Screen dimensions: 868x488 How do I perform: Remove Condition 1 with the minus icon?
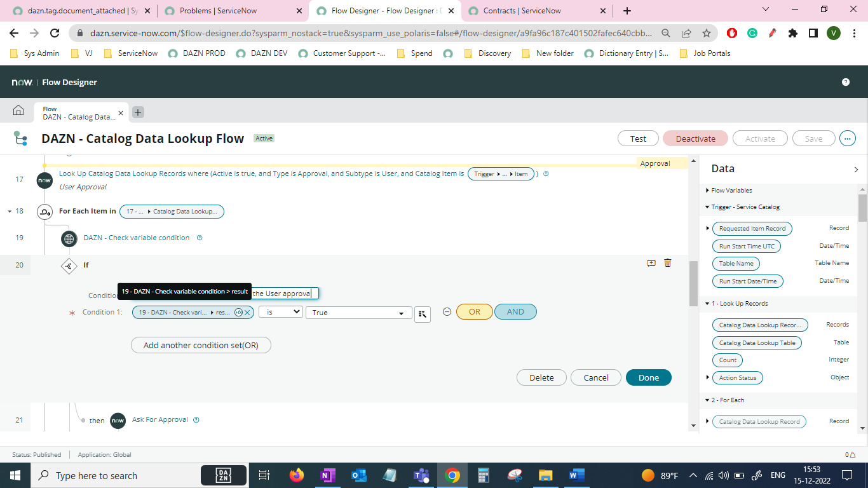point(447,312)
